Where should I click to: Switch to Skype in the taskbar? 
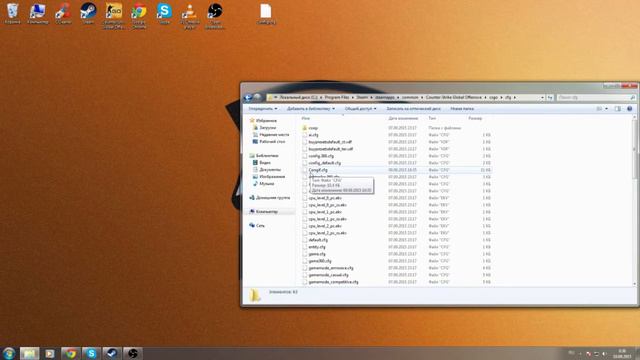[x=91, y=353]
